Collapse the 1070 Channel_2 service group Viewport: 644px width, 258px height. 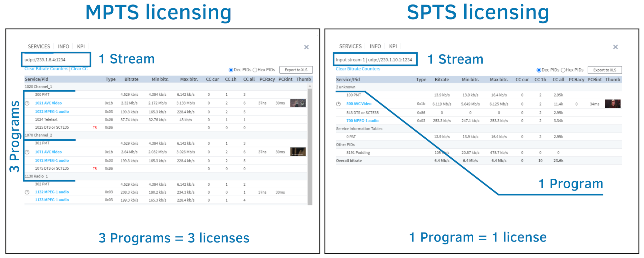coord(38,135)
